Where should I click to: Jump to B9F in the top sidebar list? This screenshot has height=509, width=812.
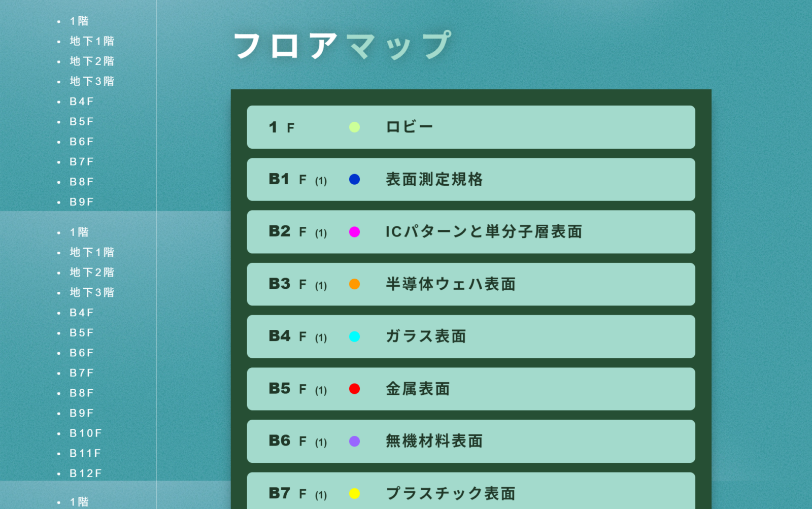point(82,202)
